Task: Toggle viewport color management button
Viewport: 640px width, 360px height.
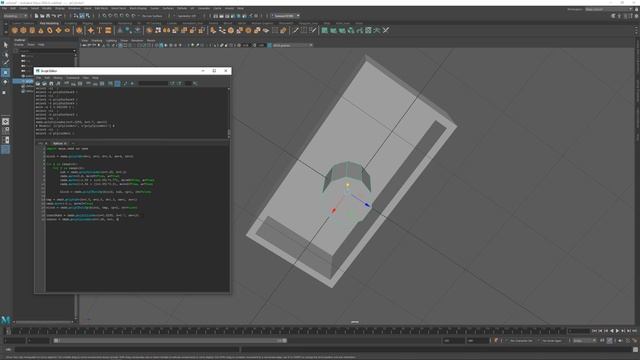Action: [x=269, y=45]
